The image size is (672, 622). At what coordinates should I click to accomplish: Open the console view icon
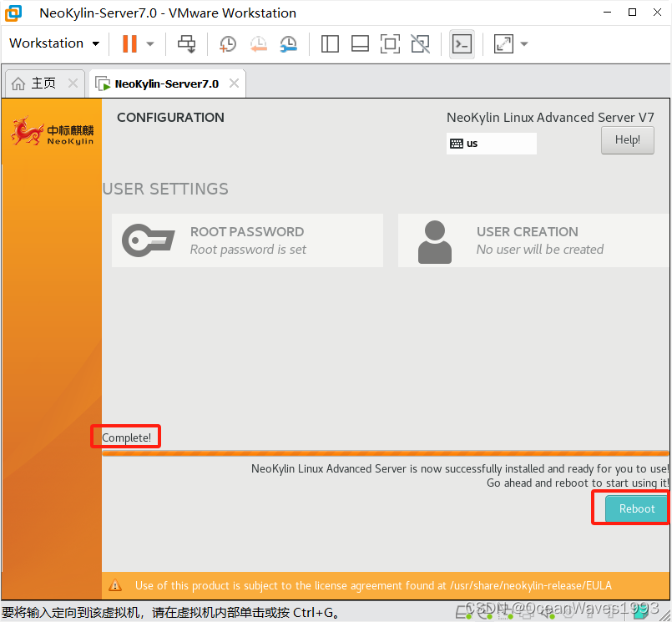pos(462,43)
